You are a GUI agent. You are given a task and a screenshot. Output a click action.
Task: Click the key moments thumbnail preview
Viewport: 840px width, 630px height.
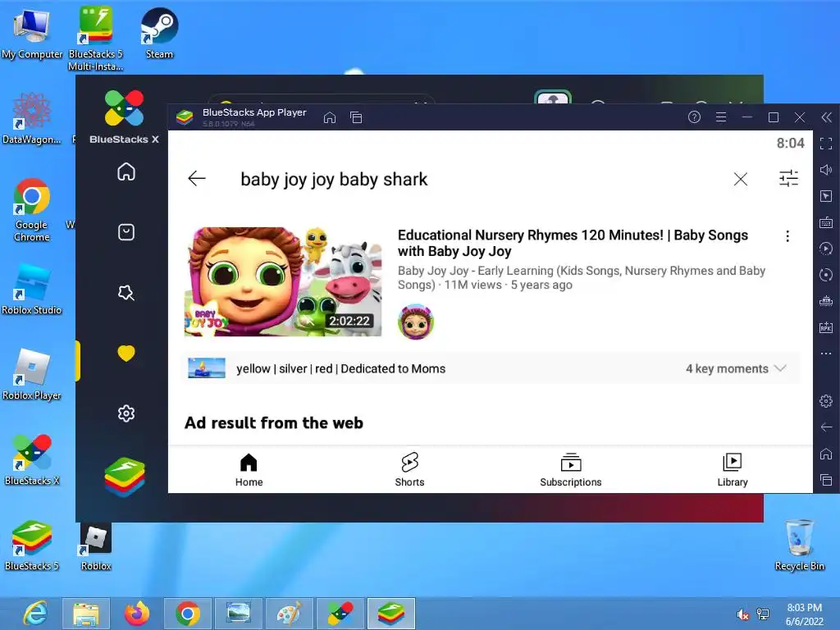[x=206, y=368]
